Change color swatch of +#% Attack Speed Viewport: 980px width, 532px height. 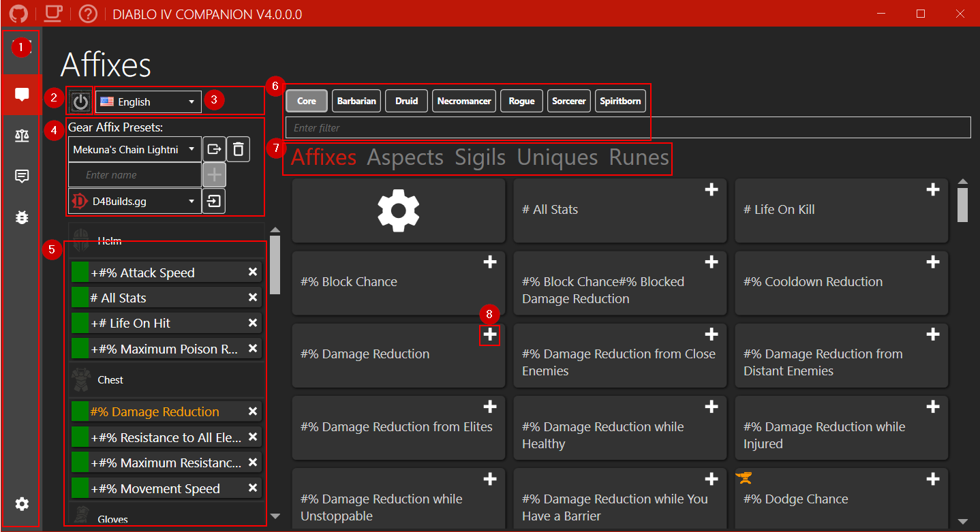(80, 273)
